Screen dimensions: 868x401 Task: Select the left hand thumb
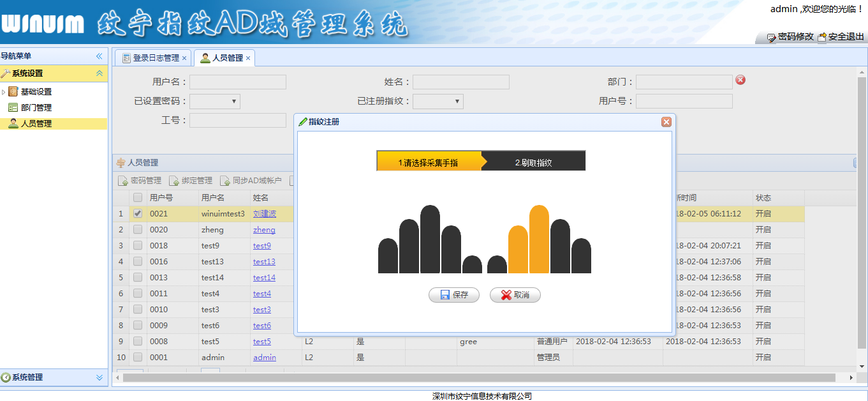pyautogui.click(x=472, y=264)
